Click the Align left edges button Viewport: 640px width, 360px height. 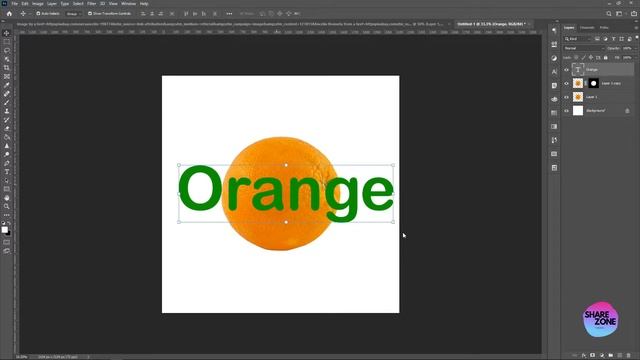pos(143,13)
